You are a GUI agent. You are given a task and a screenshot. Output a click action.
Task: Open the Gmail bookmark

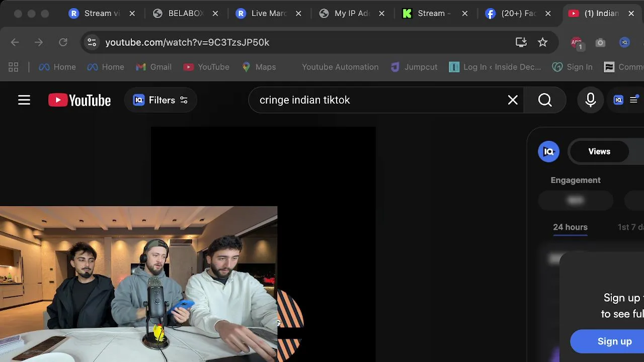point(154,67)
